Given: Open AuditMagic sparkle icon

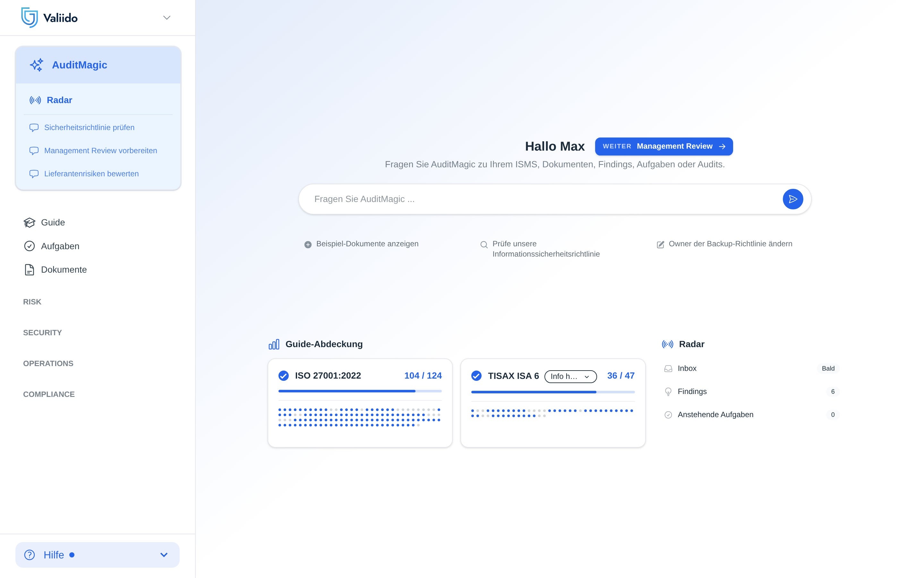Looking at the screenshot, I should point(37,65).
